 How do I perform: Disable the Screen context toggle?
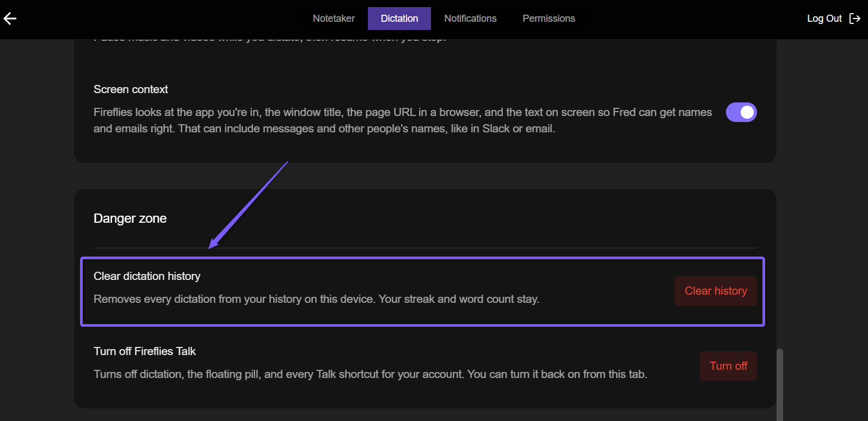(741, 112)
